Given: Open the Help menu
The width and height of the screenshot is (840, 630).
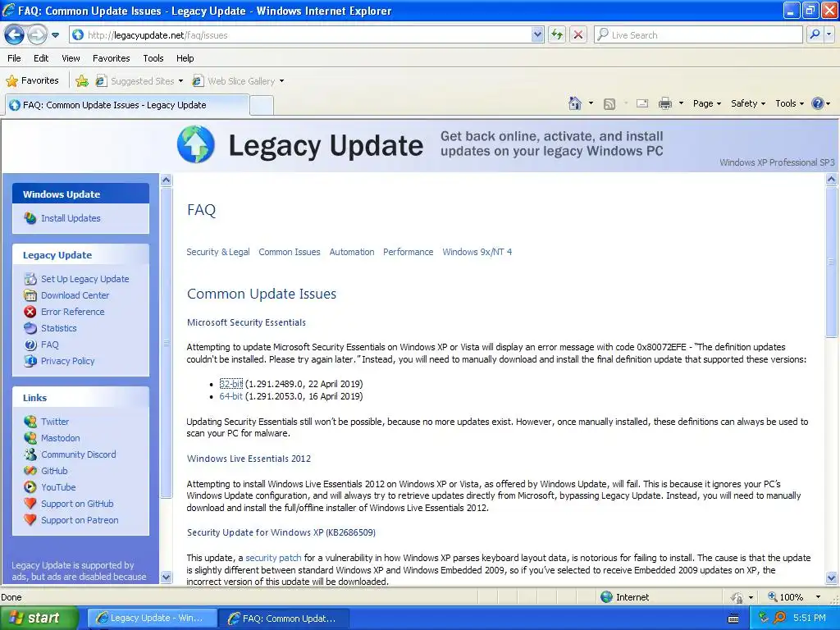Looking at the screenshot, I should (x=185, y=58).
